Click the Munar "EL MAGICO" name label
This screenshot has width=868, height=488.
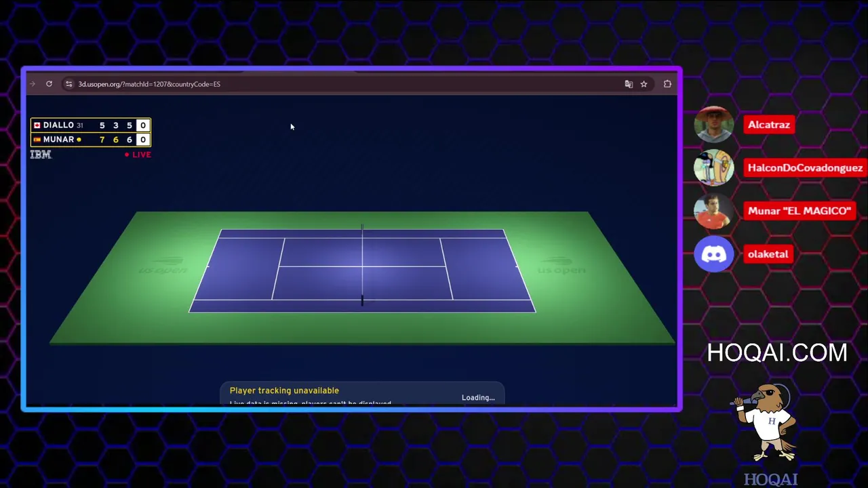(799, 211)
